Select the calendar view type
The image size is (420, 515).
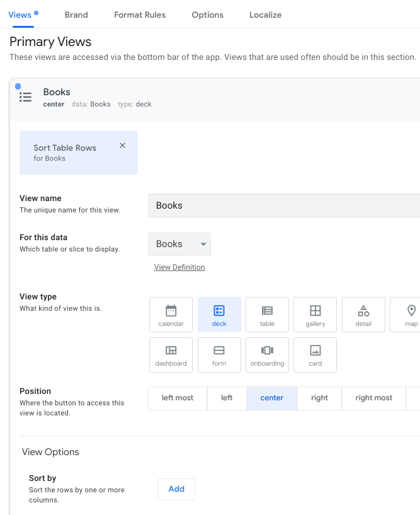171,314
